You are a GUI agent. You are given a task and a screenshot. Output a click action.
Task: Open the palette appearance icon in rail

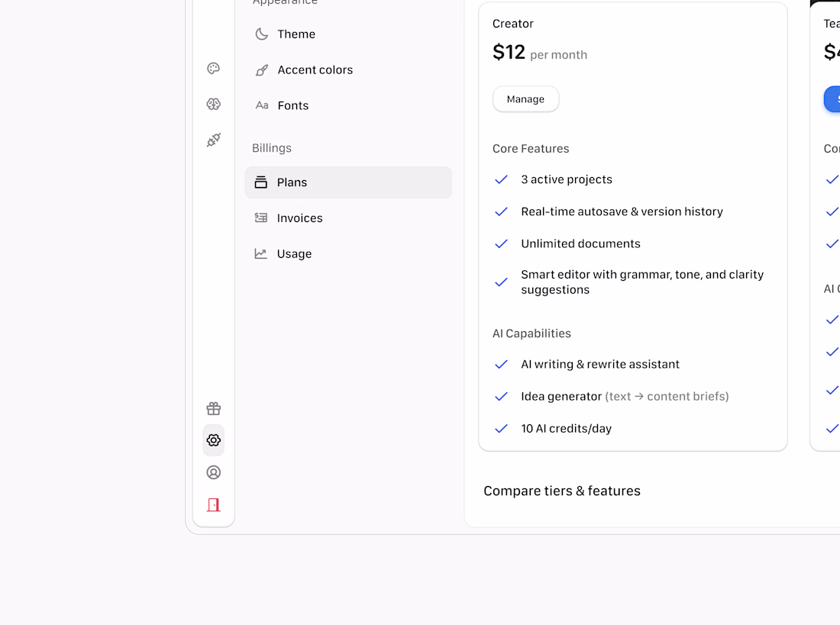click(x=214, y=69)
